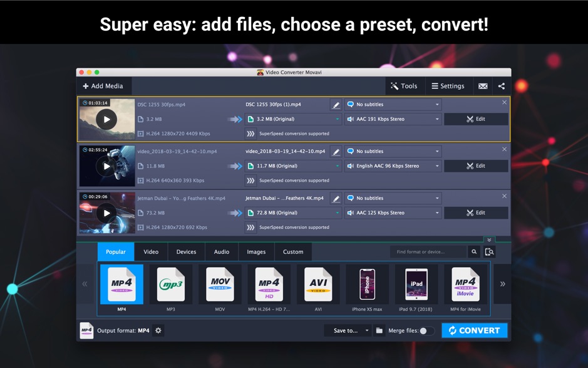The width and height of the screenshot is (588, 368).
Task: Open subtitles dropdown for Jetman Dubai video
Action: point(393,198)
